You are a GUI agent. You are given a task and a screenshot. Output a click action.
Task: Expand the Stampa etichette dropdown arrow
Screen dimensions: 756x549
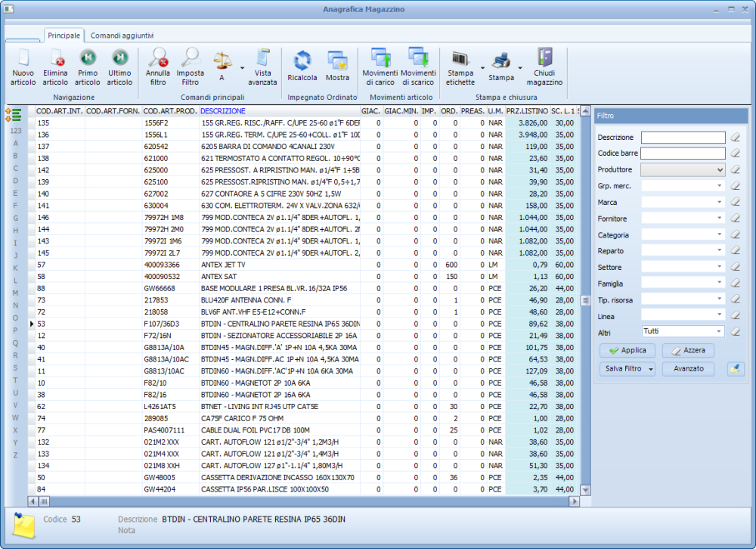click(482, 67)
